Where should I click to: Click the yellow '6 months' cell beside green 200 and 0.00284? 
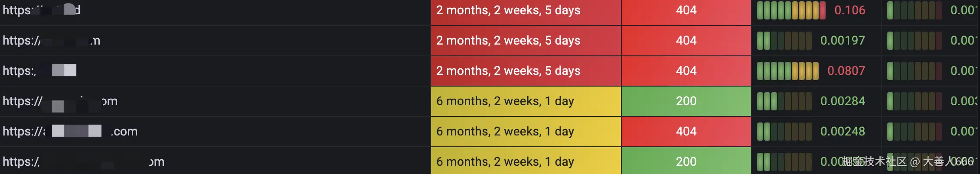coord(526,101)
